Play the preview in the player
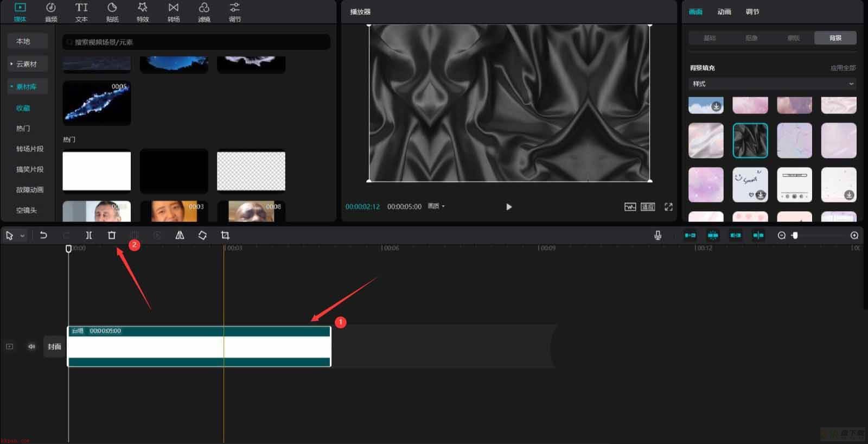This screenshot has height=444, width=868. 509,207
